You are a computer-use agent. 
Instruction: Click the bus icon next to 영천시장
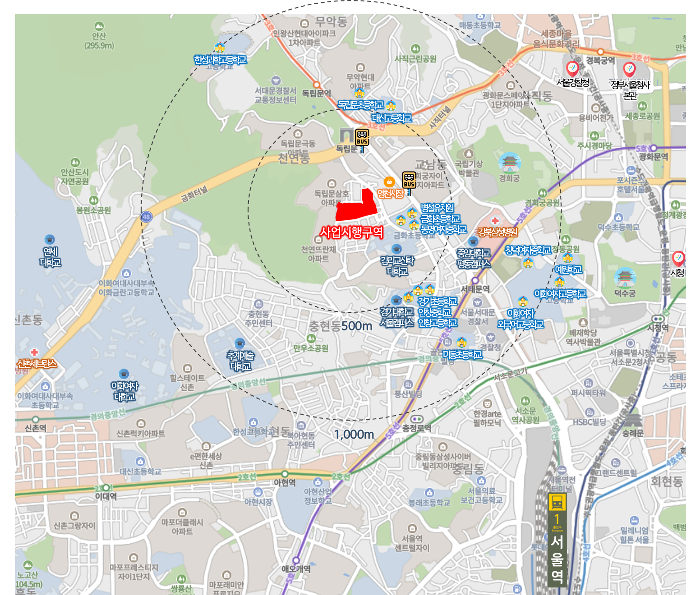(409, 180)
